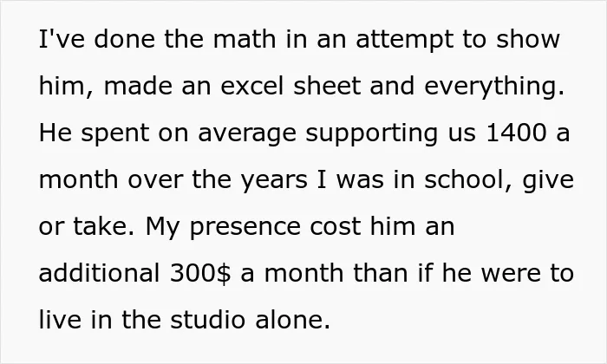The width and height of the screenshot is (607, 364).
Task: Click the word "supporting" in third line
Action: pos(372,135)
